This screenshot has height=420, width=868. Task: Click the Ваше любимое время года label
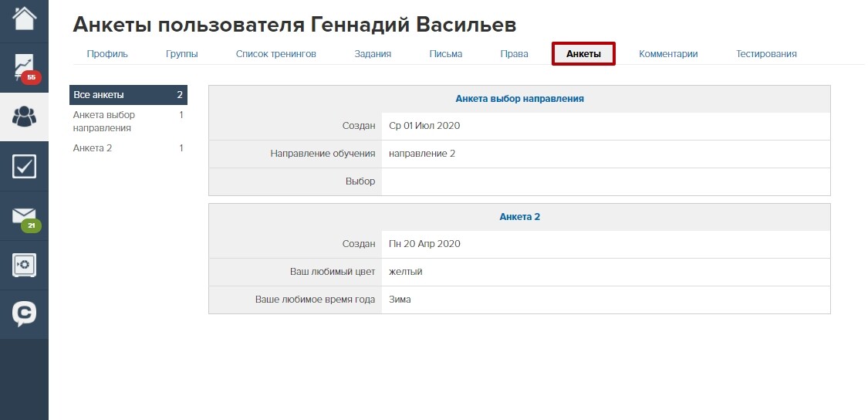[315, 300]
